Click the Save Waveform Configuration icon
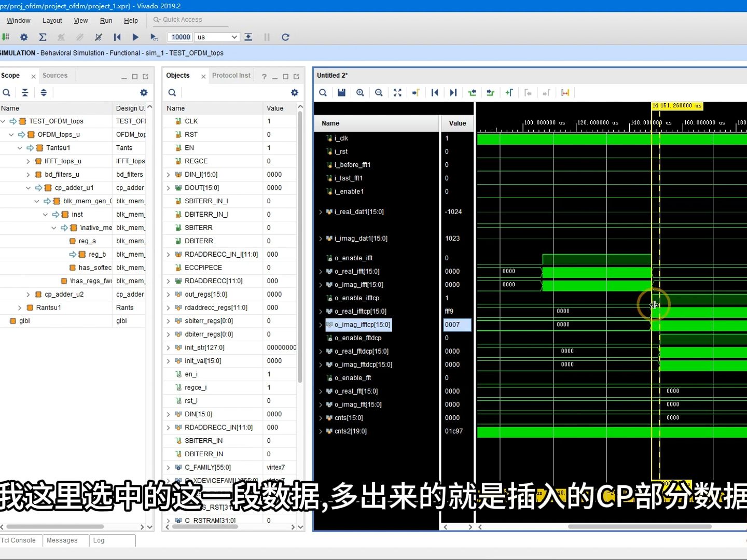 pyautogui.click(x=341, y=92)
